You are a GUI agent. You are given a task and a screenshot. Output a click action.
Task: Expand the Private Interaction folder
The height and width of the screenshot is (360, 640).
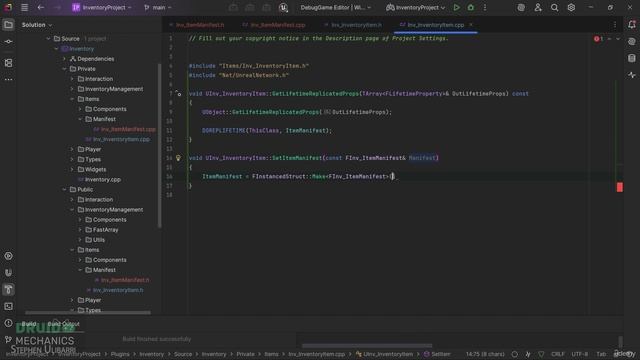point(72,79)
